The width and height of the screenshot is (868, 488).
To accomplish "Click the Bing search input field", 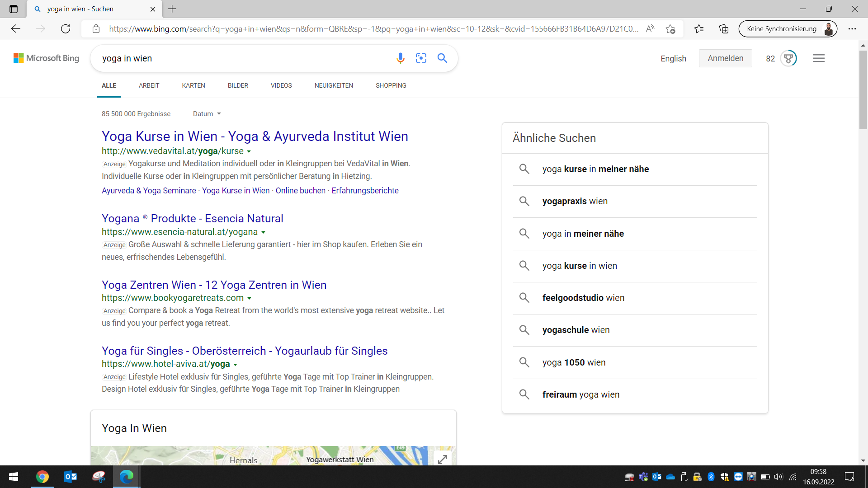I will pos(244,58).
